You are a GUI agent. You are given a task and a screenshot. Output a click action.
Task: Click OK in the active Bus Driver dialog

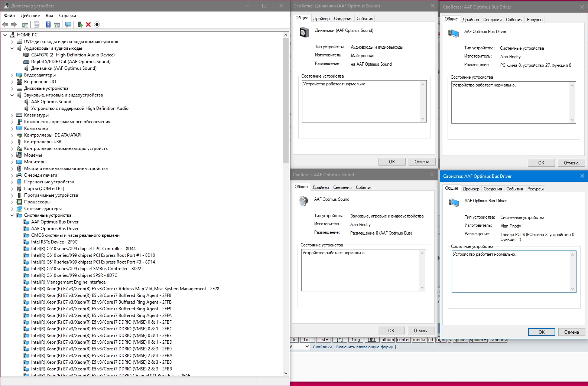(x=542, y=332)
